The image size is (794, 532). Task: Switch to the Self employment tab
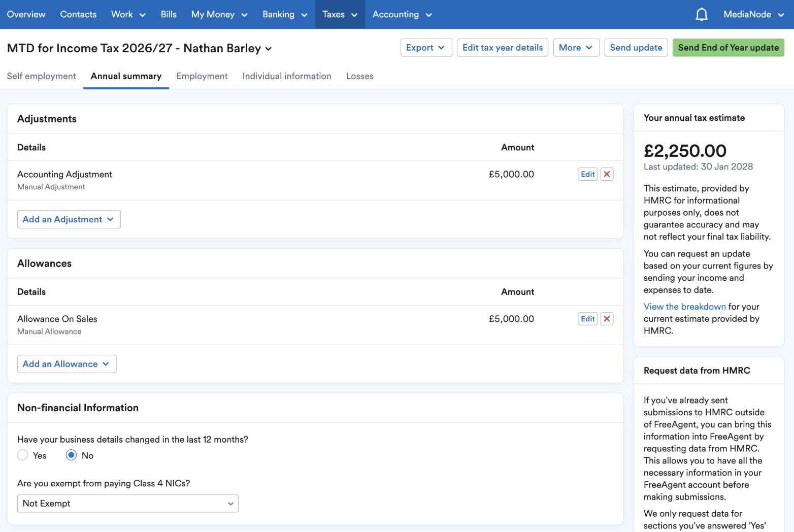tap(42, 76)
